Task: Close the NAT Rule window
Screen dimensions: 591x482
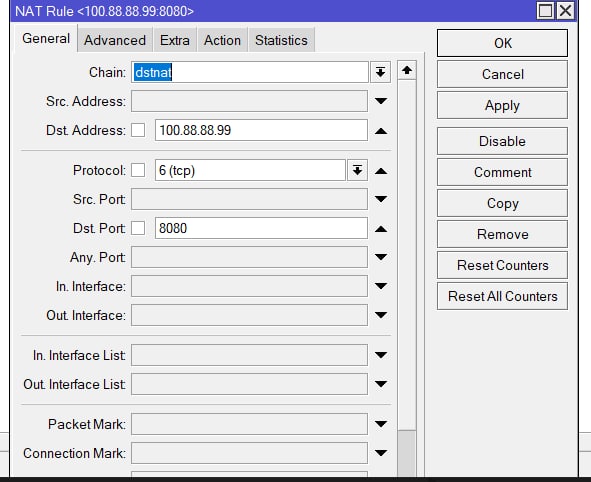Action: tap(565, 11)
